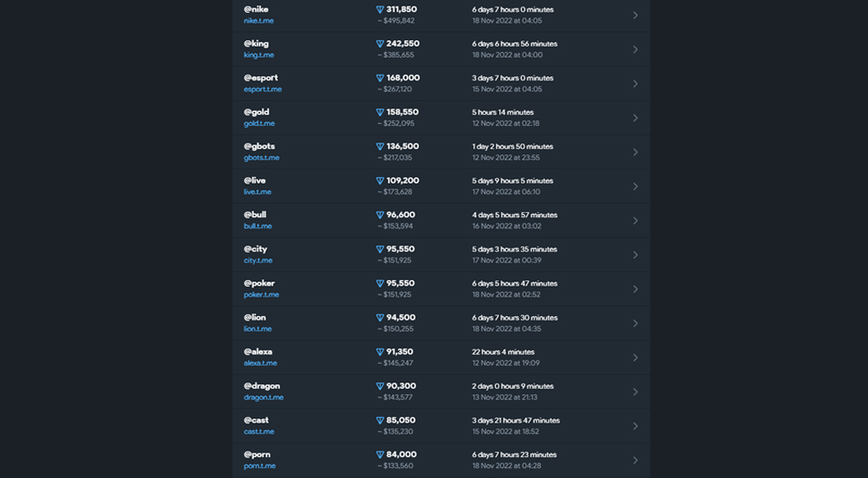Click the TON icon next to 85,050
Viewport: 868px width, 478px height.
click(380, 421)
